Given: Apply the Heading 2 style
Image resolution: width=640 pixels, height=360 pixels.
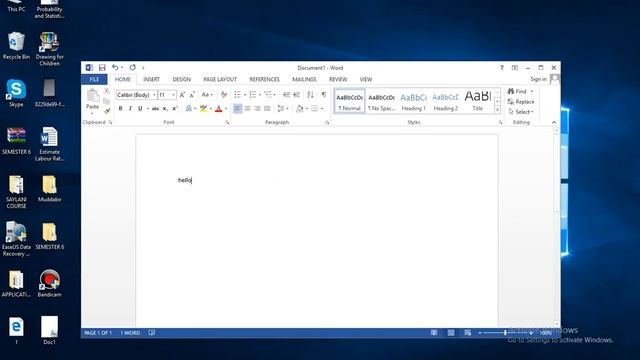Looking at the screenshot, I should pyautogui.click(x=445, y=101).
